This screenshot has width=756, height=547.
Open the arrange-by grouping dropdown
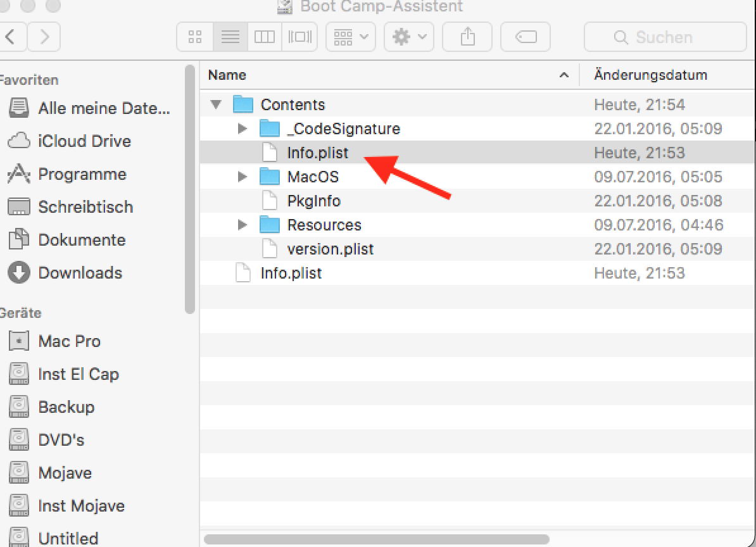[x=350, y=37]
